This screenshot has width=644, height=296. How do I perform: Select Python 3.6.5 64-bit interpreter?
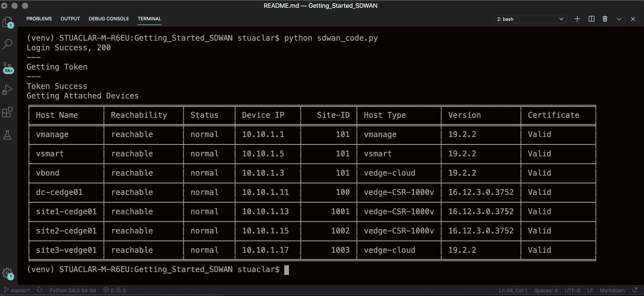73,290
